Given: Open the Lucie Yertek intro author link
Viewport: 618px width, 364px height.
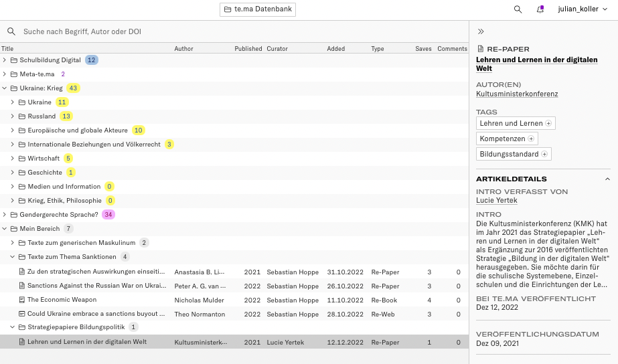Looking at the screenshot, I should 497,200.
